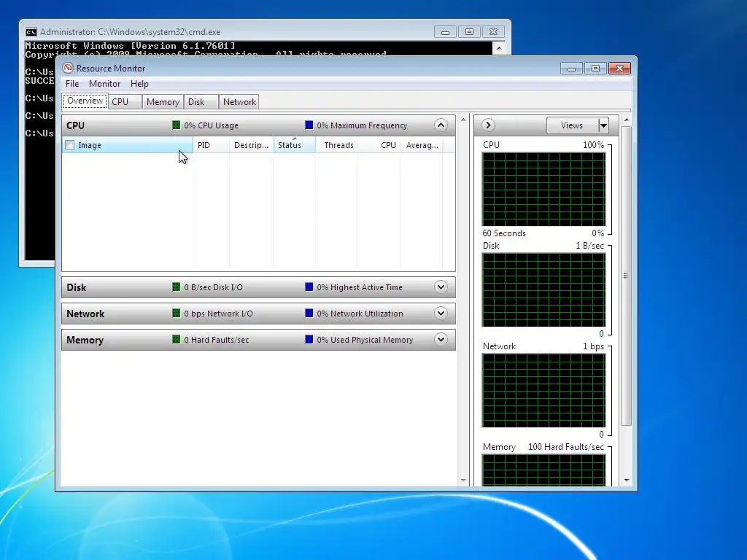Click the graphs pane scrollbar thumb
747x560 pixels.
pos(627,276)
